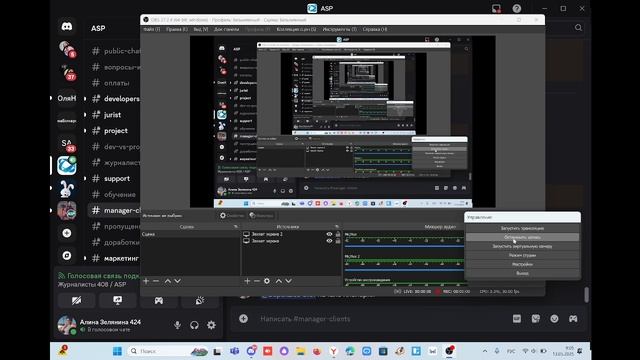Open the soundboard icon in the voice panel
The height and width of the screenshot is (360, 640).
200,300
